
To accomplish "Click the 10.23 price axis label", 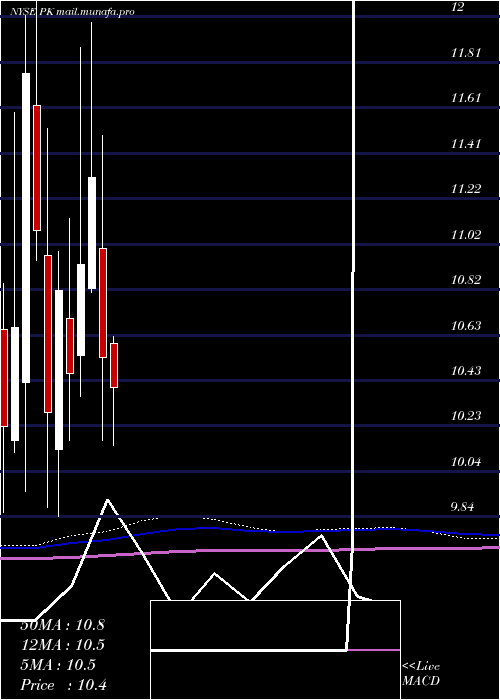I will point(466,416).
